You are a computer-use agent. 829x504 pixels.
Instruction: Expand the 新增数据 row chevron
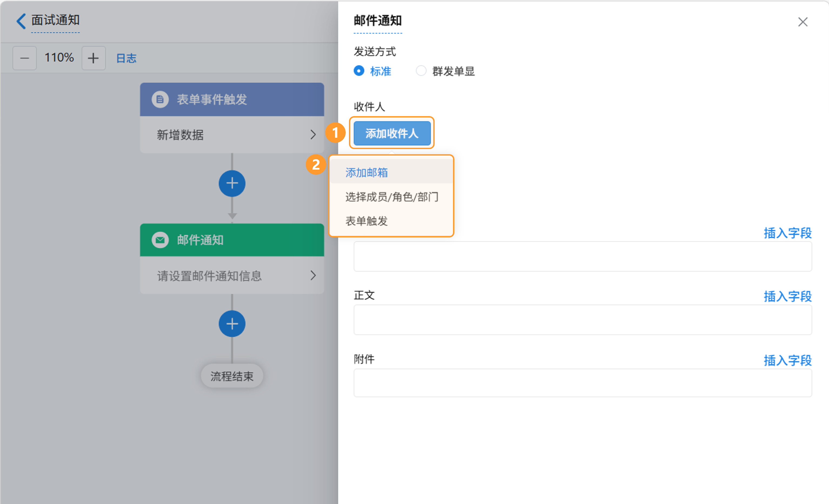click(313, 135)
